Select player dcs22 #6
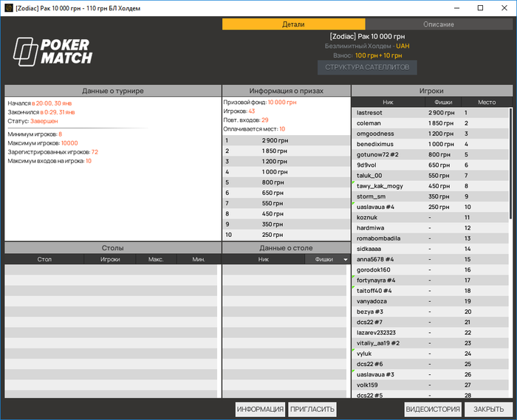The image size is (517, 420). click(430, 364)
